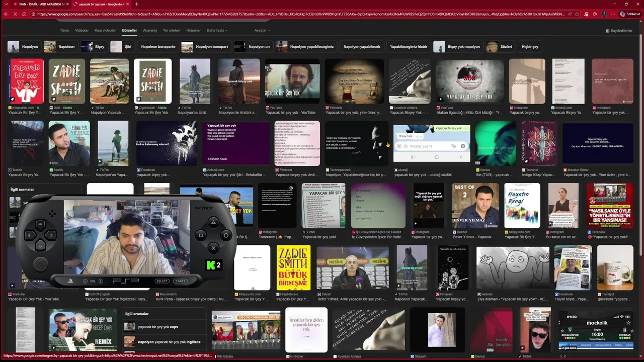
Task: Open the favorites list icon in toolbar
Action: (x=594, y=14)
